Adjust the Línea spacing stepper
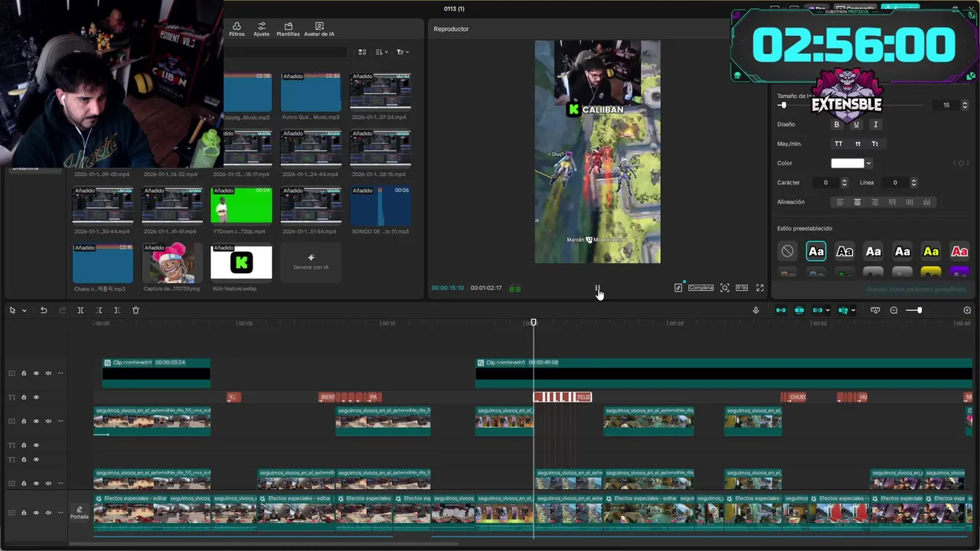980x551 pixels. (x=913, y=183)
